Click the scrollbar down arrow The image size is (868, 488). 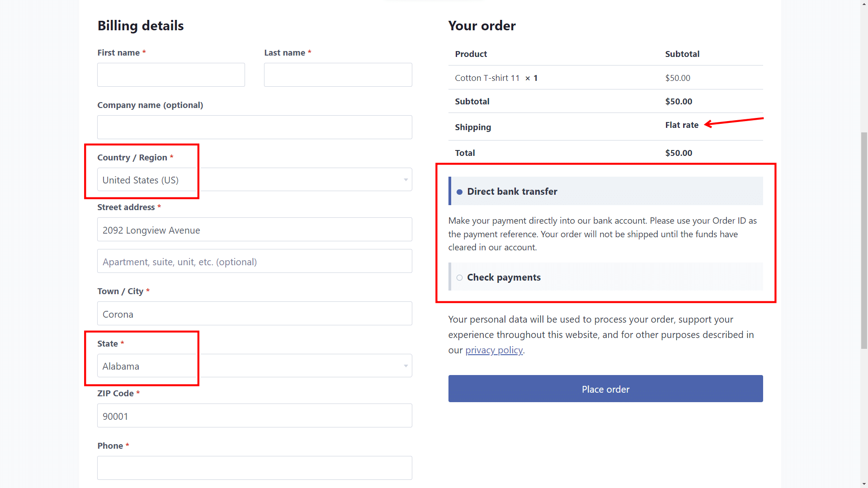pyautogui.click(x=864, y=484)
